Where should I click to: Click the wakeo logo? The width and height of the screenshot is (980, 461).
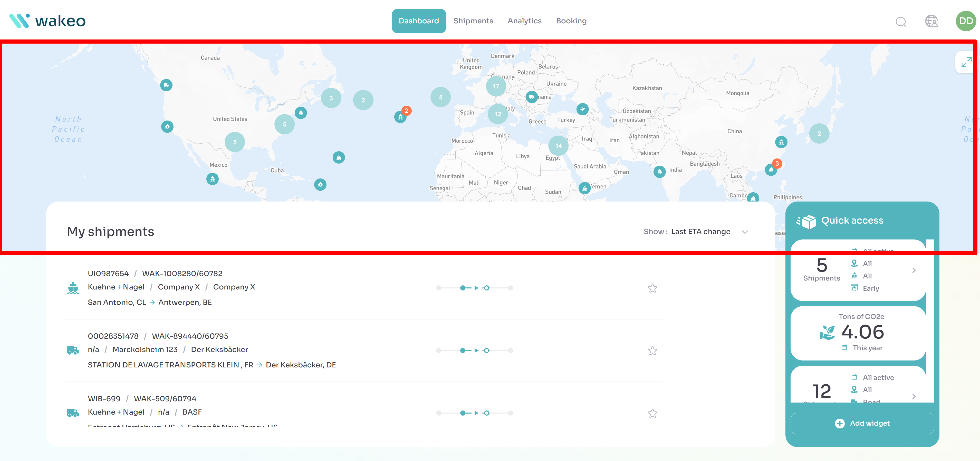coord(47,21)
